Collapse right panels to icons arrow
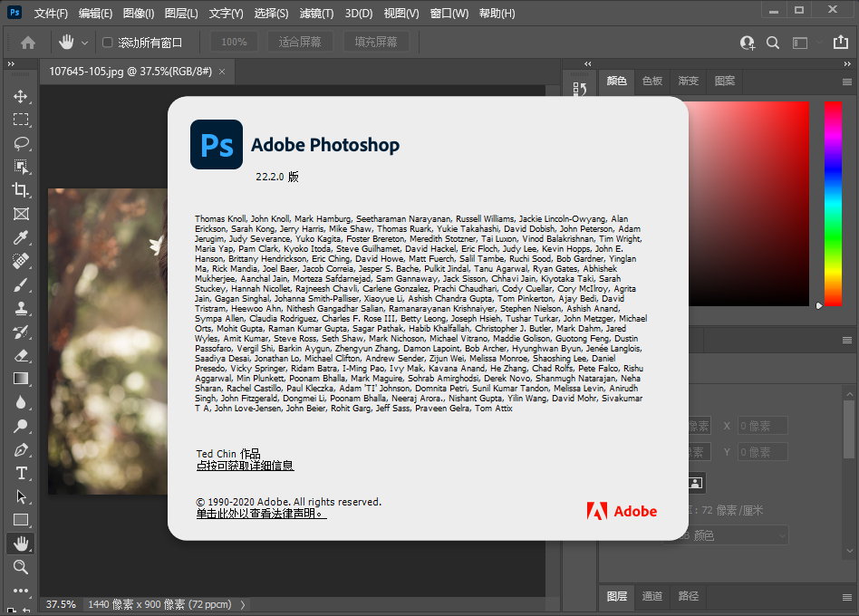The height and width of the screenshot is (616, 859). coord(847,64)
